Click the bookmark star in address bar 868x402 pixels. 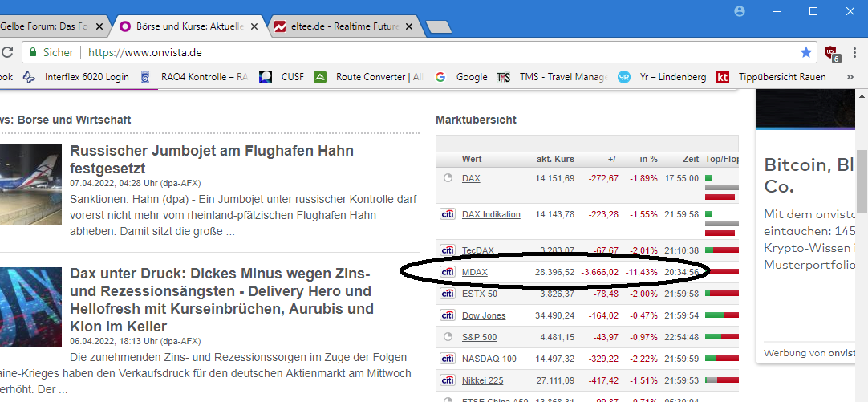[806, 52]
